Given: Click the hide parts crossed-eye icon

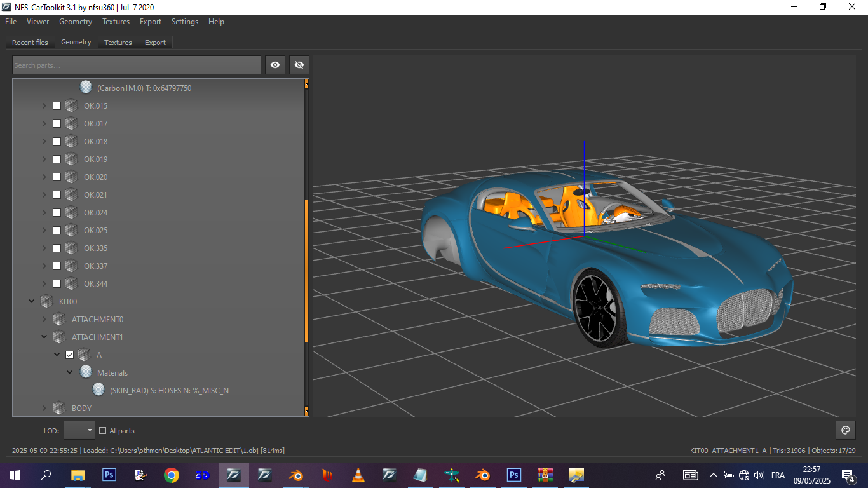Looking at the screenshot, I should (299, 65).
